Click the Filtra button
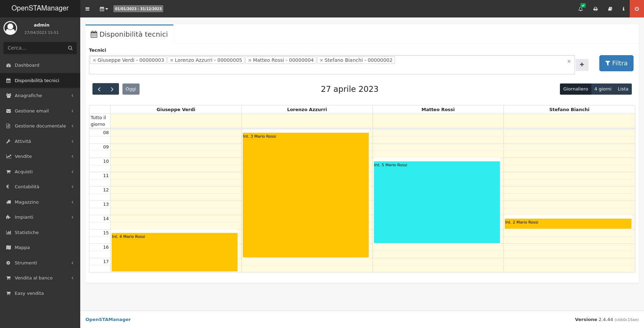The height and width of the screenshot is (328, 644). pos(616,63)
